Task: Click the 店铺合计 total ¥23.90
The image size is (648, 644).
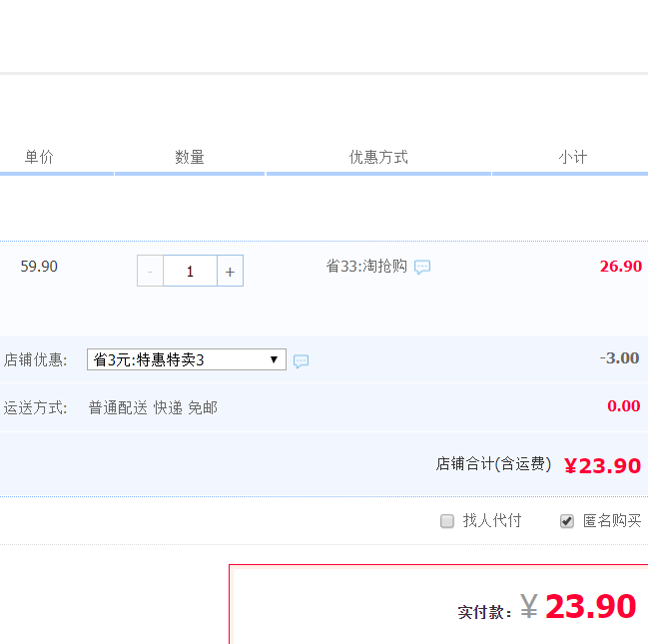Action: click(x=602, y=466)
